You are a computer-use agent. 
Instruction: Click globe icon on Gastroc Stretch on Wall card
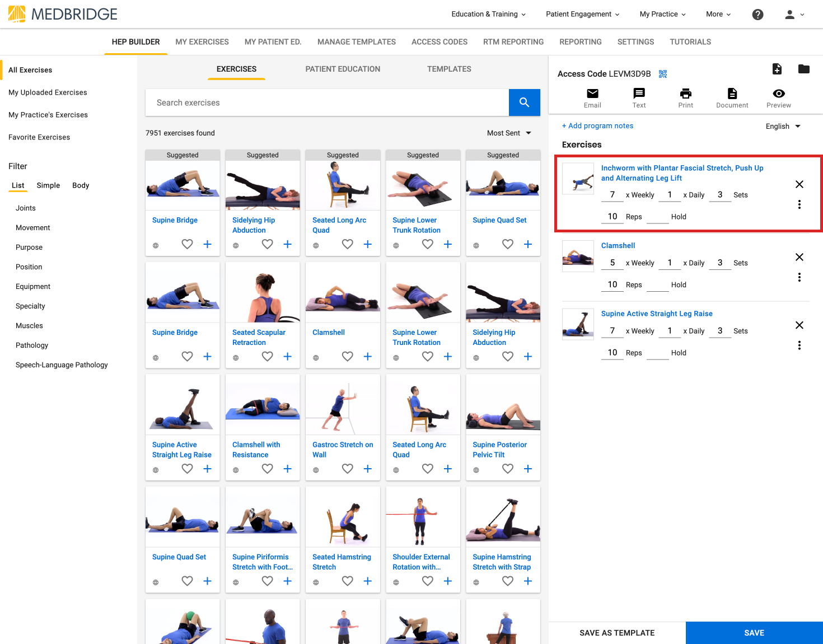click(316, 470)
